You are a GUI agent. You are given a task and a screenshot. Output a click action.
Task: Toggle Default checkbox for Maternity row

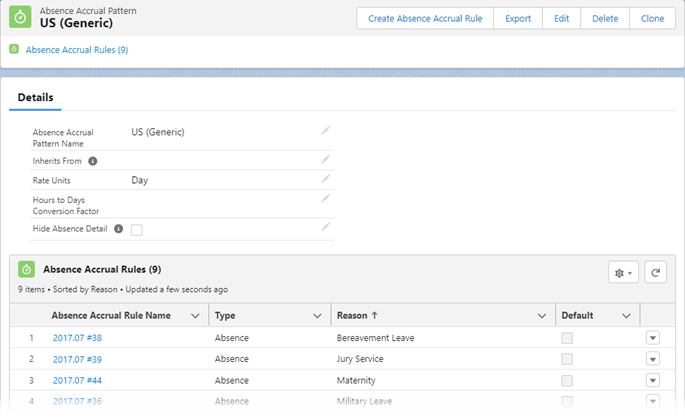pos(567,380)
